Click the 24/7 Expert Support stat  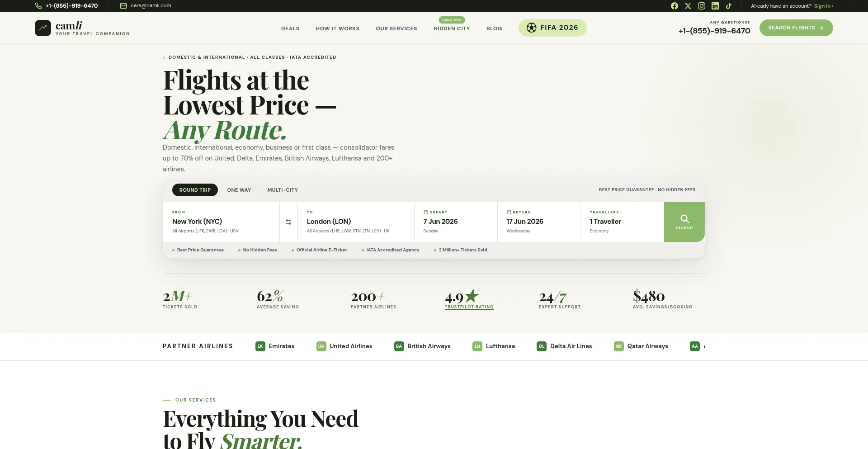click(x=560, y=299)
